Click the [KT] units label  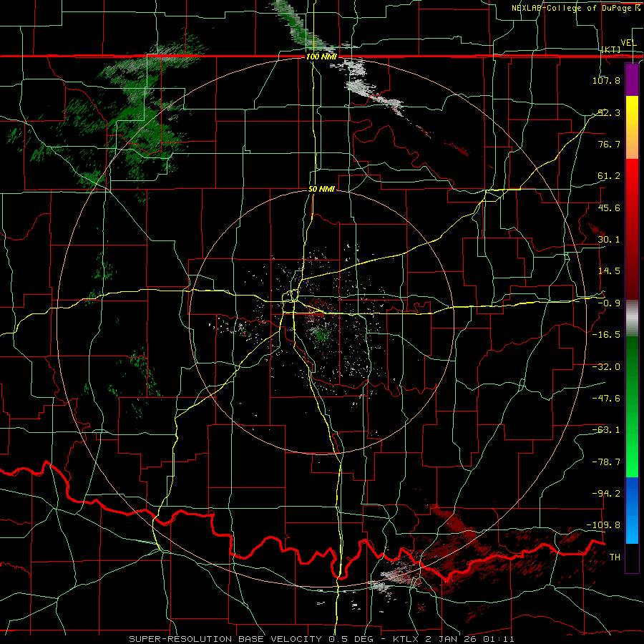(x=610, y=49)
